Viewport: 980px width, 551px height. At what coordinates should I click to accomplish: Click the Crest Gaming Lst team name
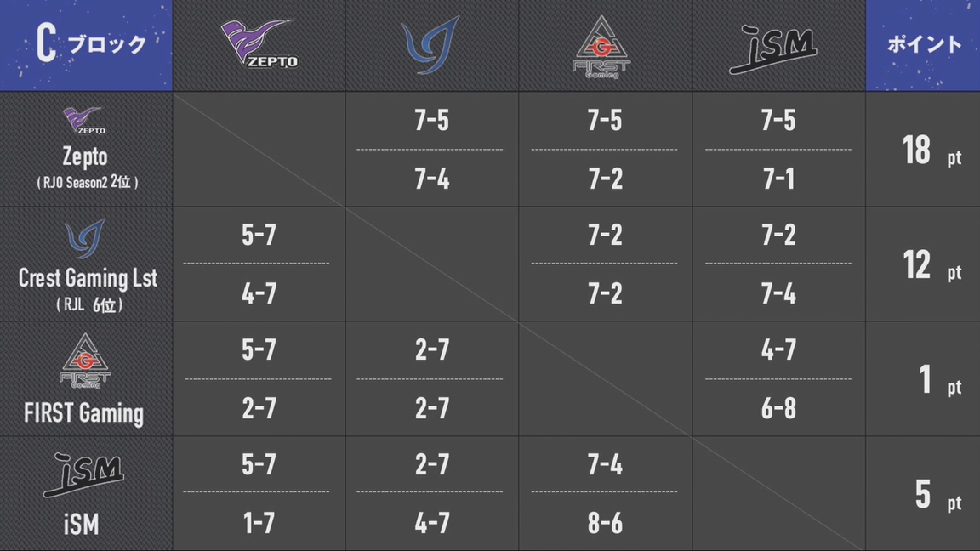(x=88, y=278)
